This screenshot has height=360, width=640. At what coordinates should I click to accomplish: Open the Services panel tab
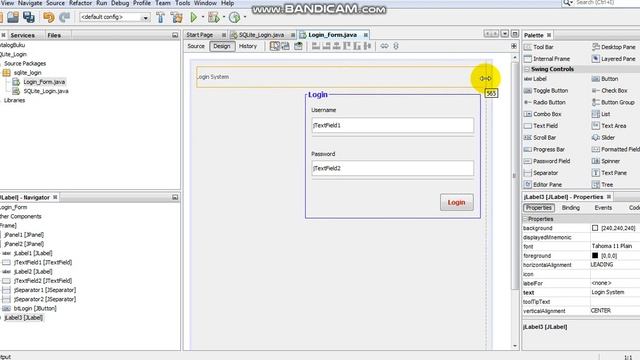pyautogui.click(x=22, y=36)
